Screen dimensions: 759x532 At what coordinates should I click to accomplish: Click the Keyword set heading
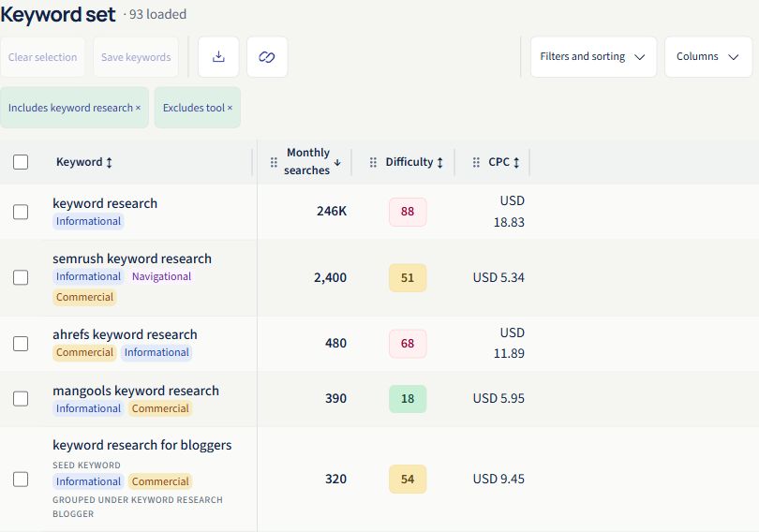click(58, 14)
